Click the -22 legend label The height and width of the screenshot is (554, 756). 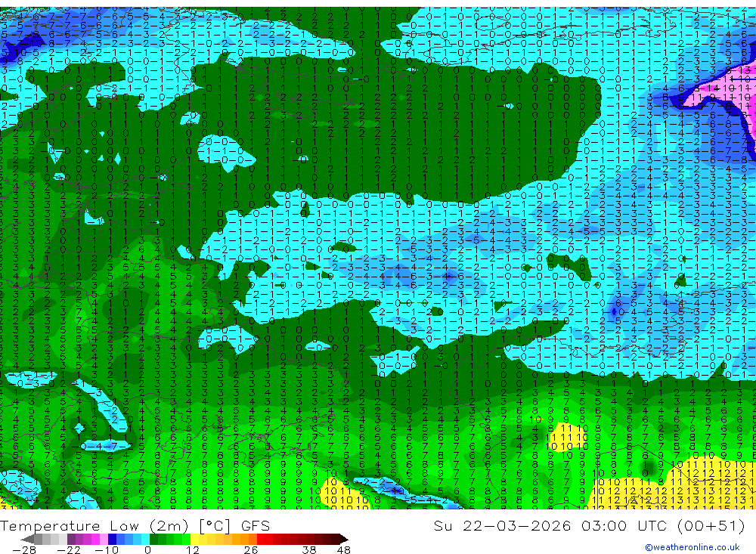pyautogui.click(x=69, y=549)
